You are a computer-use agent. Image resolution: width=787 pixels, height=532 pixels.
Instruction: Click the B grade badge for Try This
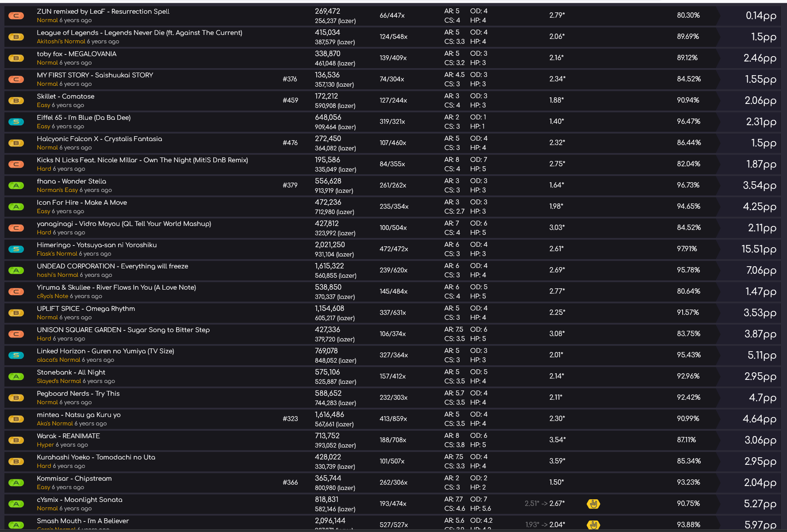pyautogui.click(x=16, y=398)
